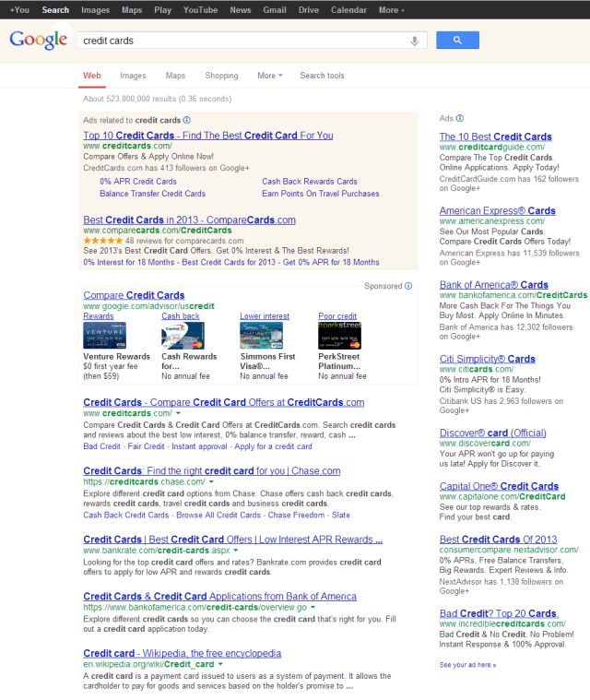This screenshot has width=590, height=700.
Task: Open the Bank of America Applications result
Action: click(219, 597)
